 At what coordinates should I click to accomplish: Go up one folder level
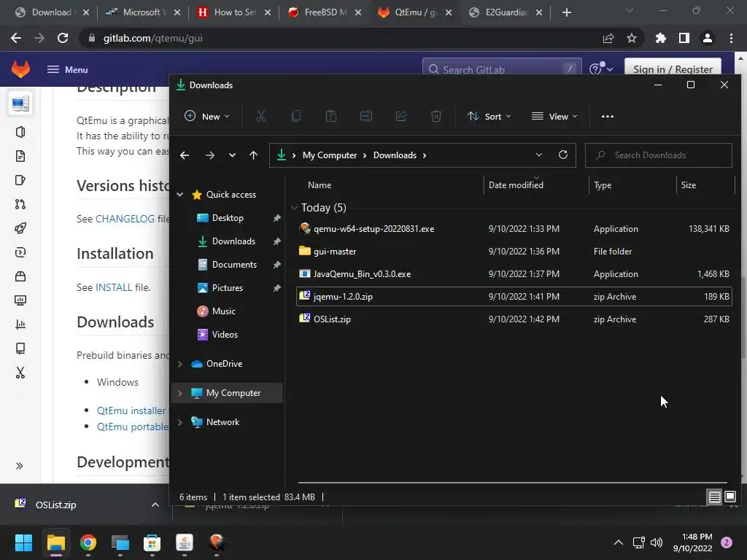click(x=253, y=155)
